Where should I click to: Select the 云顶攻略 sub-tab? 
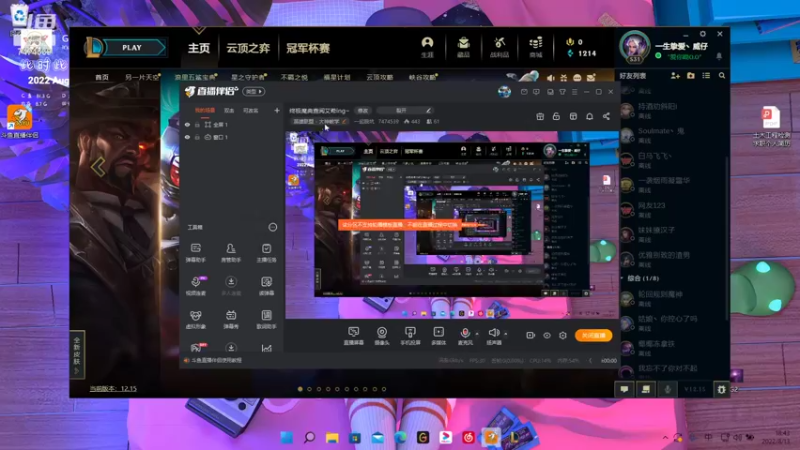tap(380, 77)
